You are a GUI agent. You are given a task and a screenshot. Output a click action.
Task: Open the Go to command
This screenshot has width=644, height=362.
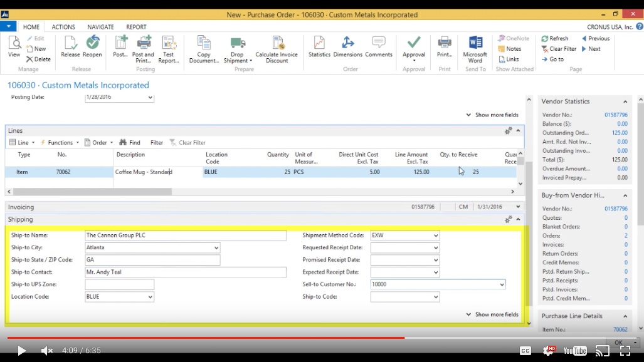(552, 59)
